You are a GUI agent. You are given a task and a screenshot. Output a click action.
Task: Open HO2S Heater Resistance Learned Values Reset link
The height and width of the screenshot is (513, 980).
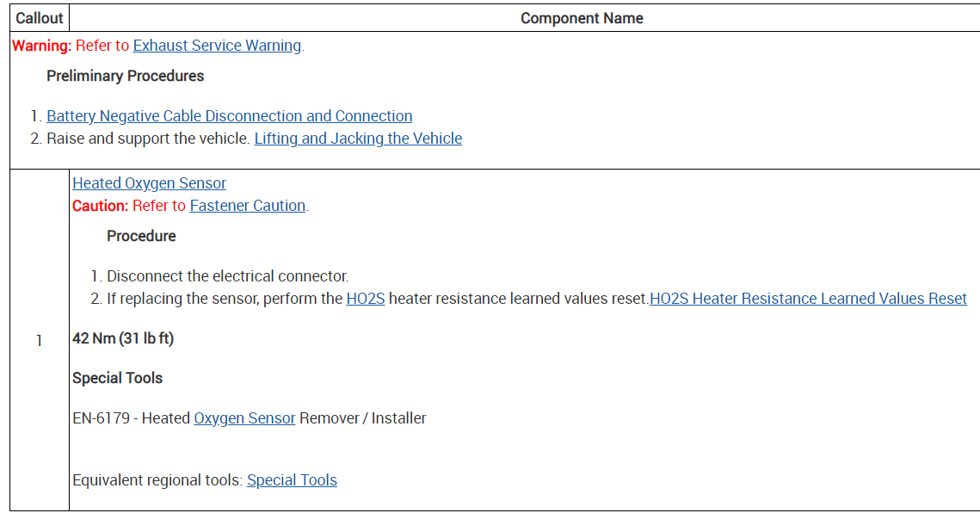click(808, 299)
